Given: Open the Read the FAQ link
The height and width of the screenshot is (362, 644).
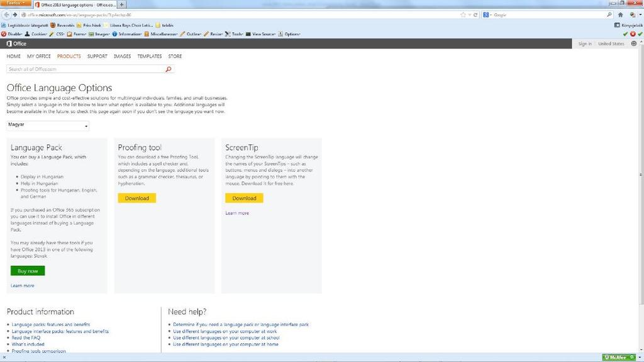Looking at the screenshot, I should coord(26,337).
